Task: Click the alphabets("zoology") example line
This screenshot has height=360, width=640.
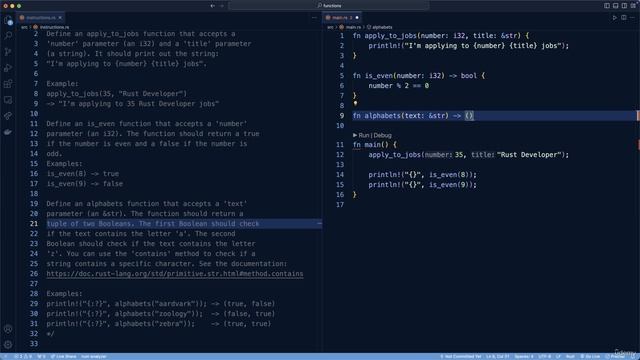Action: coord(160,314)
